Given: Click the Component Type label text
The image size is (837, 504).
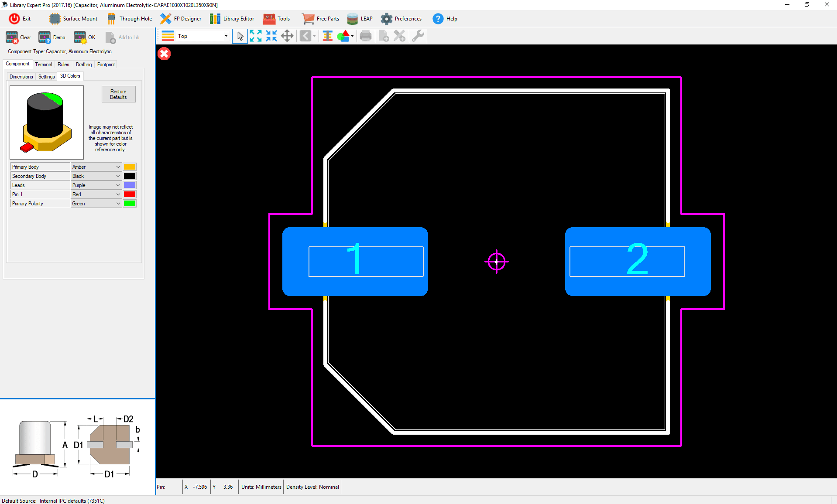Looking at the screenshot, I should pos(60,51).
